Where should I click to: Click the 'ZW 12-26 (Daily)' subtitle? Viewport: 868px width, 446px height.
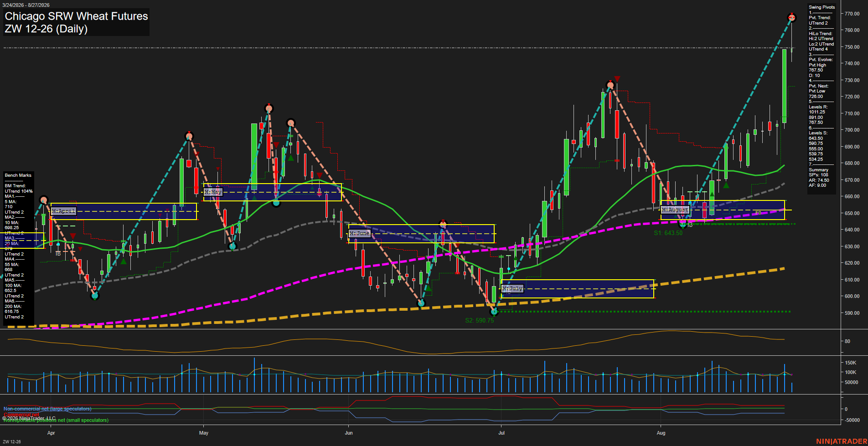pyautogui.click(x=46, y=29)
